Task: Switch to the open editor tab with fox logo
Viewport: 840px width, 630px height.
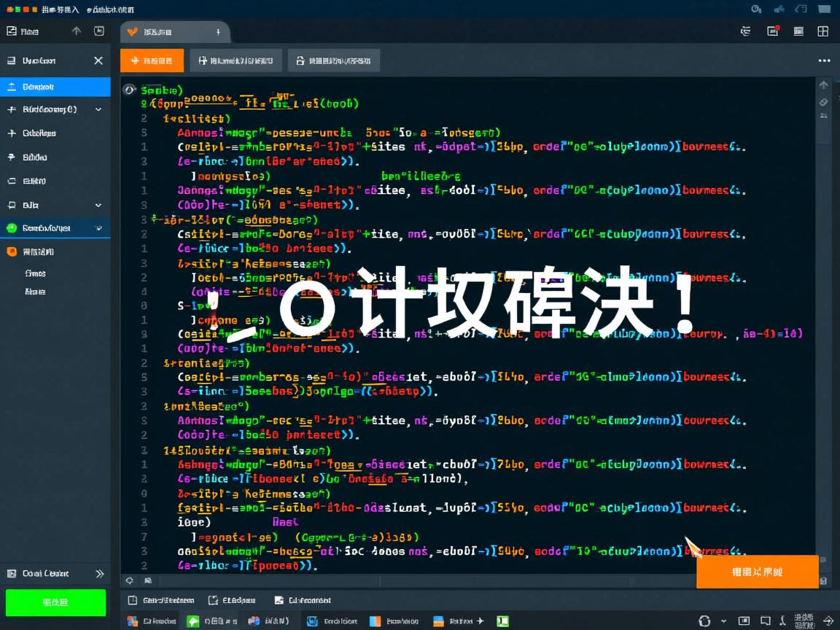Action: (x=171, y=32)
